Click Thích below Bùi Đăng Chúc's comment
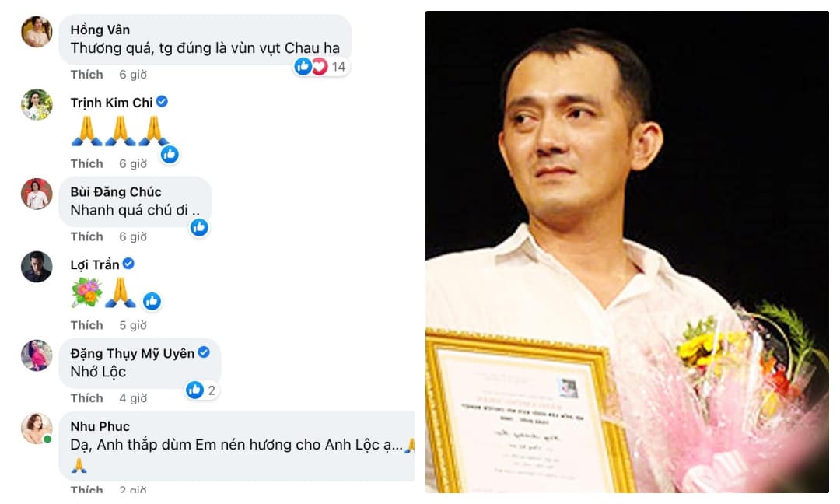Image resolution: width=840 pixels, height=504 pixels. (x=87, y=236)
